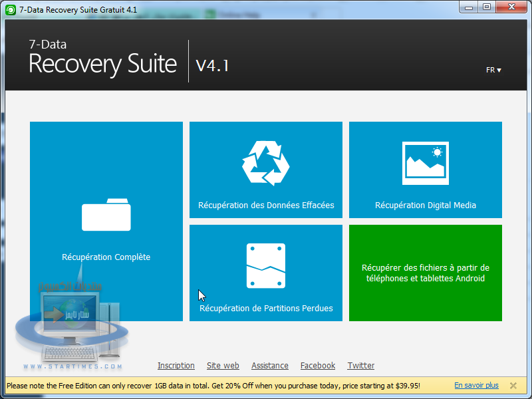Minimize the 7-Data Recovery Suite window
This screenshot has height=399, width=532.
469,7
